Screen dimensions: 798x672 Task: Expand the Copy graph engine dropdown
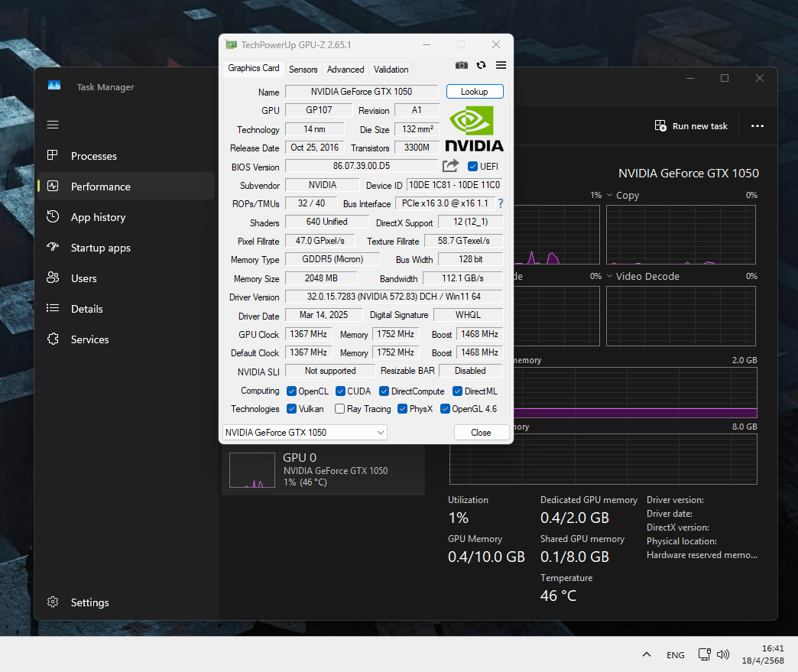pos(610,196)
